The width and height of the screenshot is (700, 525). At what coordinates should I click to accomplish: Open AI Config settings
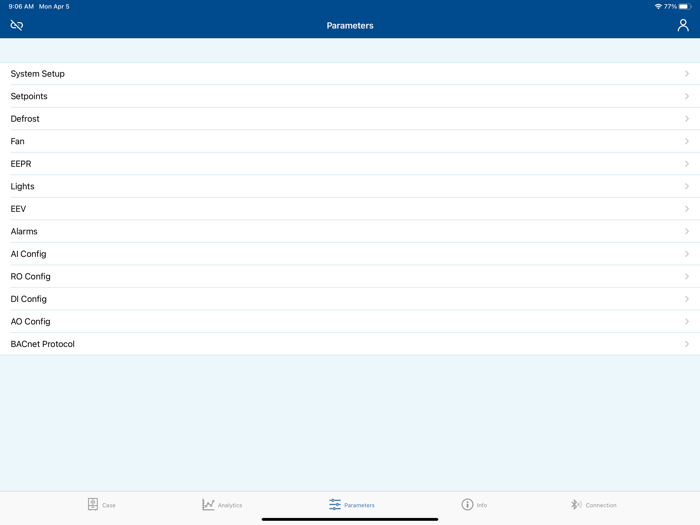coord(350,254)
